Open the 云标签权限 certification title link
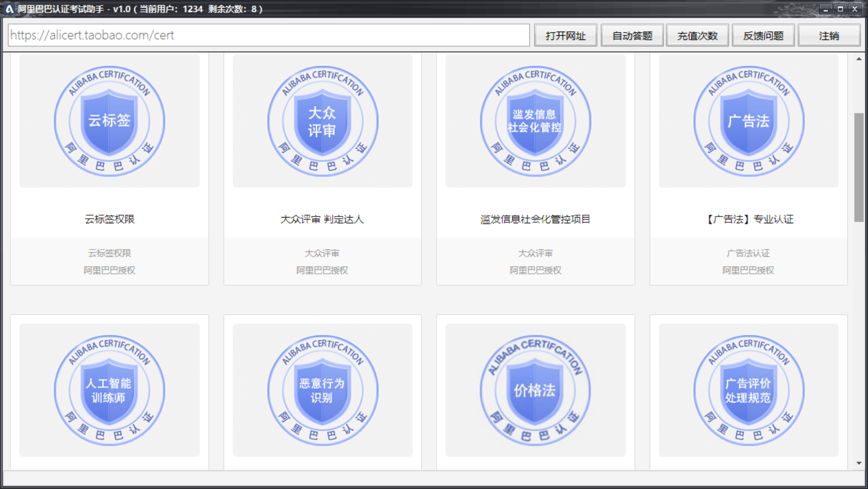The height and width of the screenshot is (489, 868). coord(109,219)
